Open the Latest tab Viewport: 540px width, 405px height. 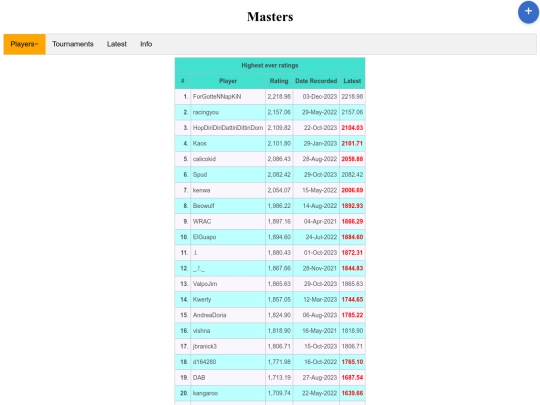[x=117, y=44]
